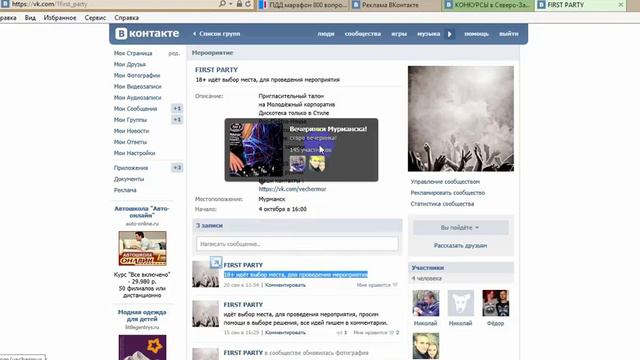
Task: Click the +1 badge next to Мои Сообщения
Action: coord(177,109)
